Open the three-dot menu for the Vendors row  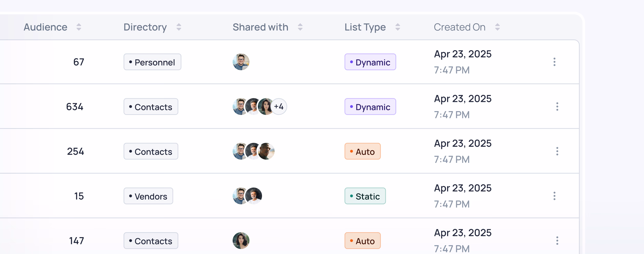point(555,196)
